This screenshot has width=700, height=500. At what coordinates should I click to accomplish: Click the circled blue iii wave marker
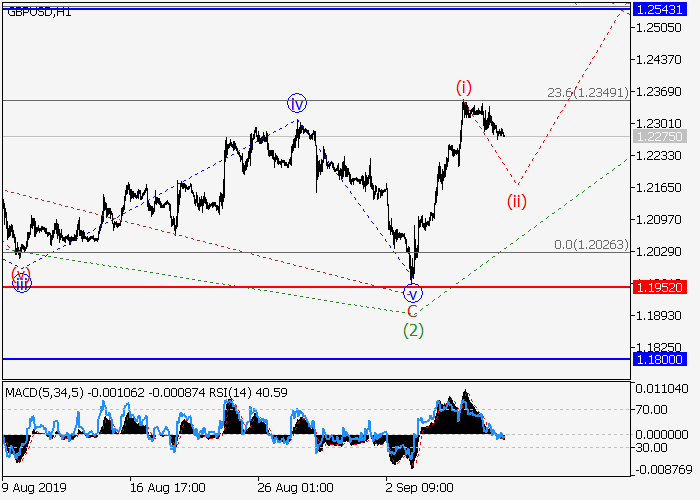point(21,283)
